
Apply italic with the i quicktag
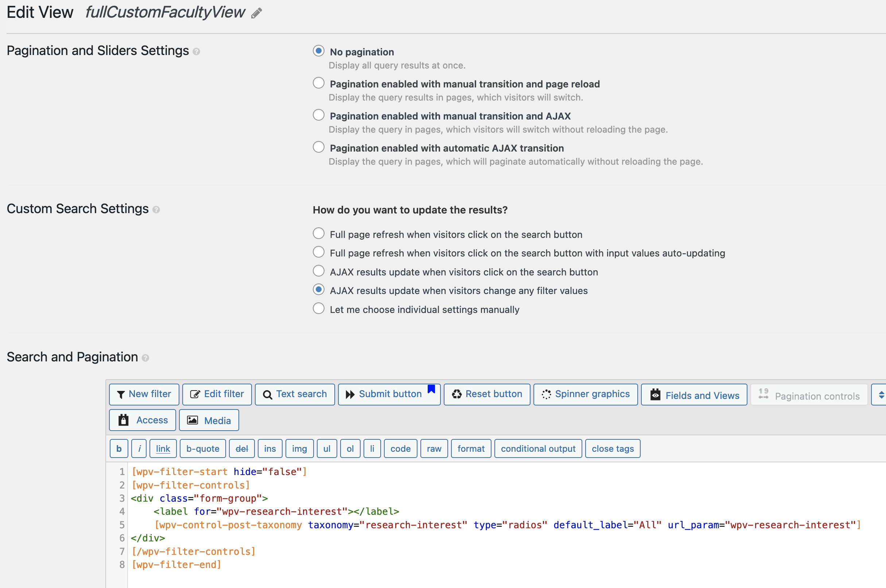(139, 448)
